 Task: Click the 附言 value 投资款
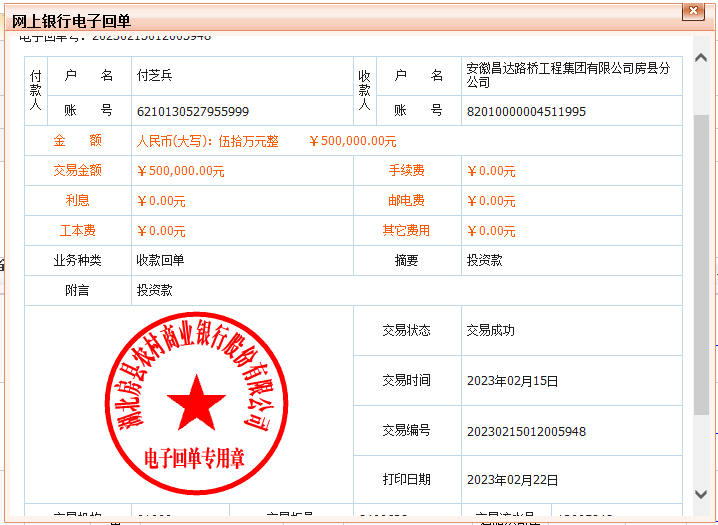coord(154,290)
